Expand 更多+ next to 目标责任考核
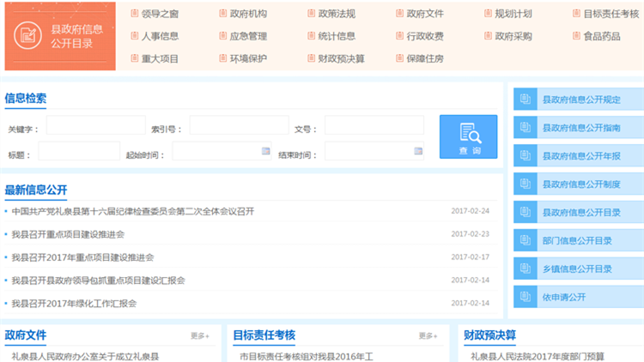Viewport: 644px width, 362px height. tap(428, 335)
